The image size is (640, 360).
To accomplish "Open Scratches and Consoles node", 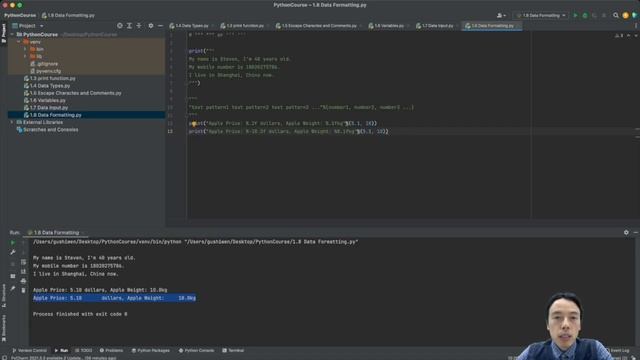I will (50, 130).
